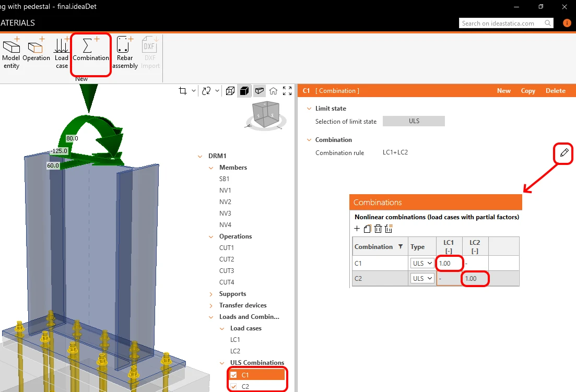Image resolution: width=576 pixels, height=392 pixels.
Task: Edit the combination rule with the pencil icon
Action: click(x=564, y=153)
